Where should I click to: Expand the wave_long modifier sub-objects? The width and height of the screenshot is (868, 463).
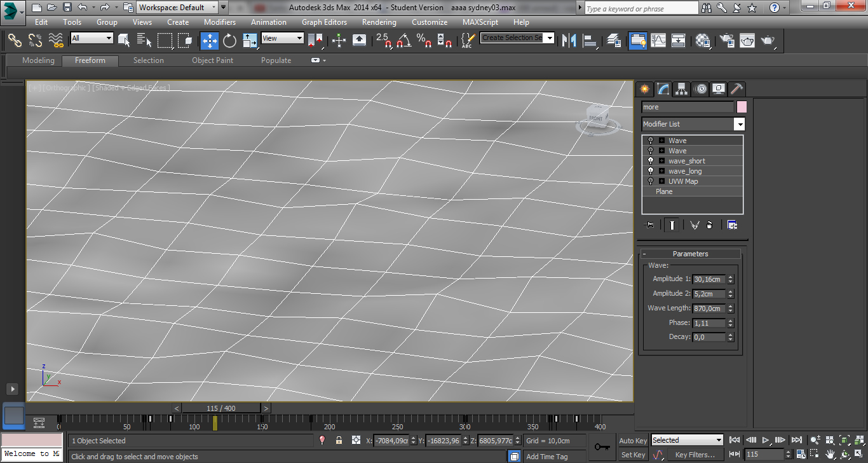coord(661,171)
